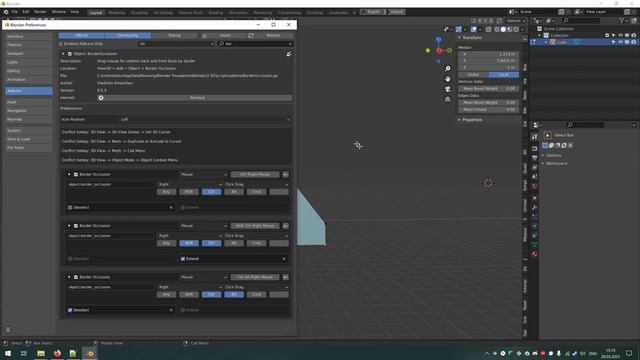Uncheck Extend in second Border Occlusion keymap
The width and height of the screenshot is (640, 360).
[183, 259]
